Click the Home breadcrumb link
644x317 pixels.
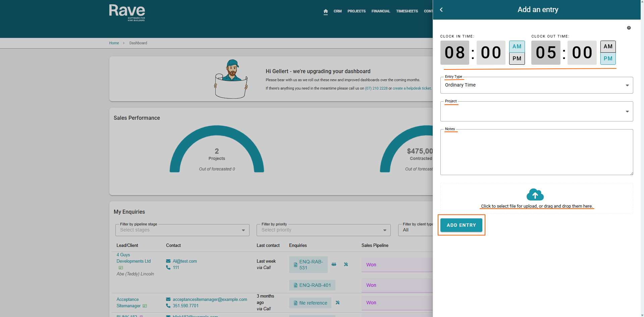click(x=114, y=43)
